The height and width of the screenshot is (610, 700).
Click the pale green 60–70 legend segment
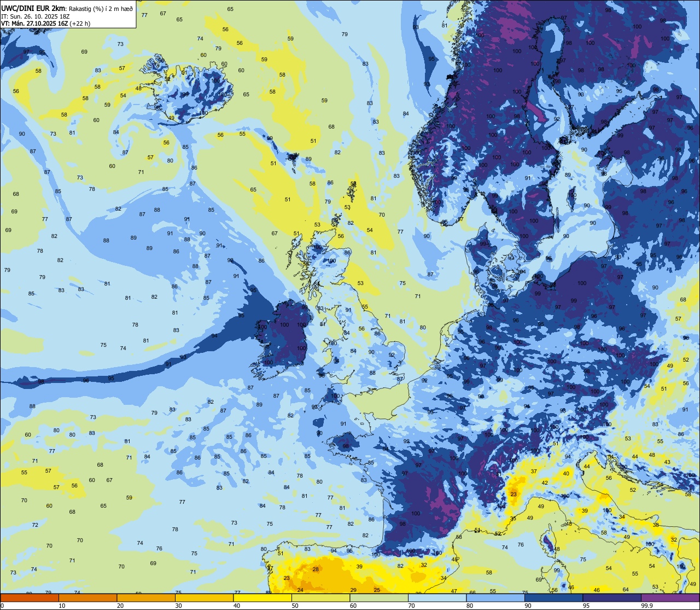coord(378,597)
